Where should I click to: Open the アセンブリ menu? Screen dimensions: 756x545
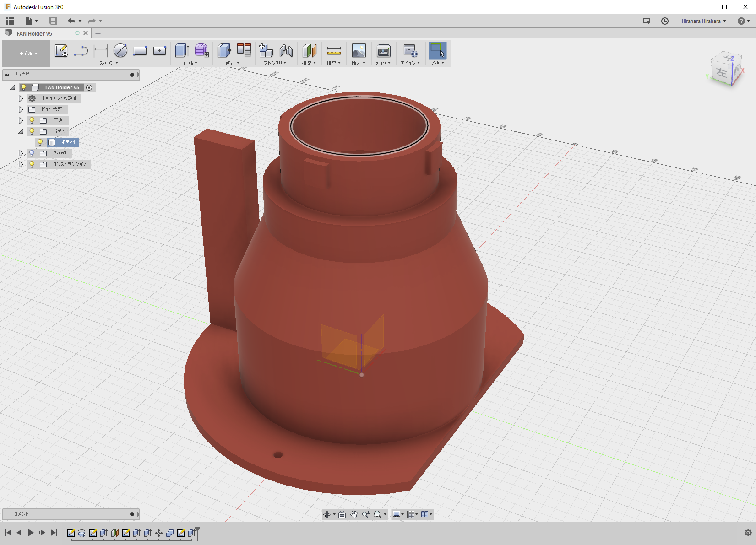275,63
